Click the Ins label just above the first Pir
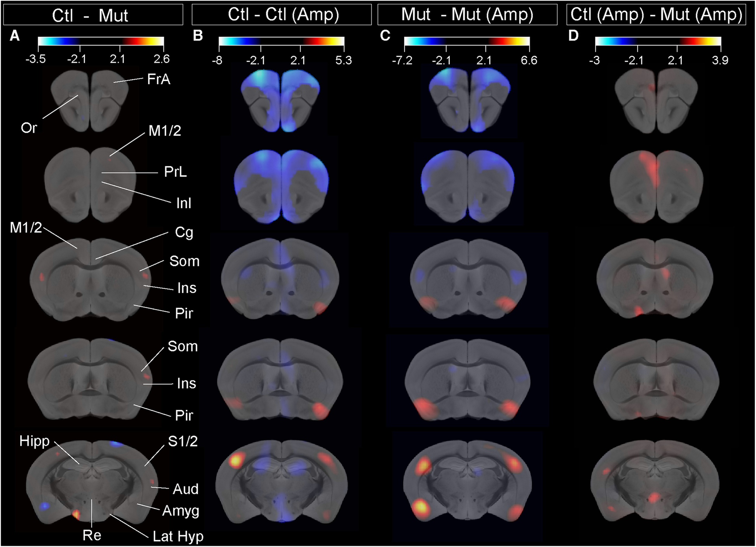Viewport: 756px width, 547px height. 186,288
